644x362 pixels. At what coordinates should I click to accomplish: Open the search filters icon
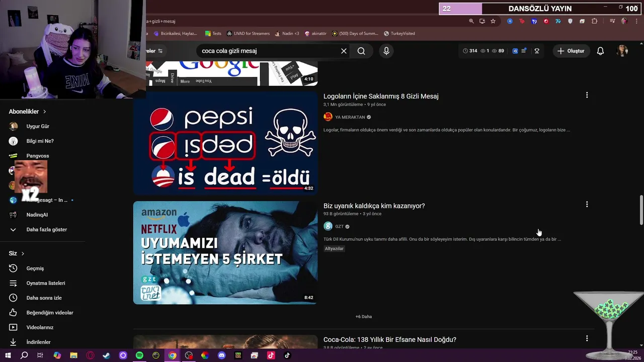(160, 51)
